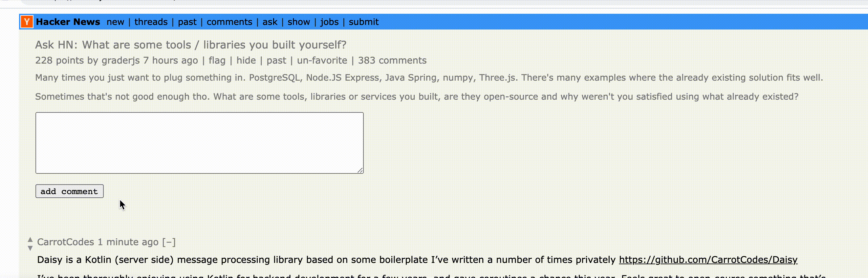Hide the Ask HN story
Image resolution: width=868 pixels, height=278 pixels.
(246, 60)
